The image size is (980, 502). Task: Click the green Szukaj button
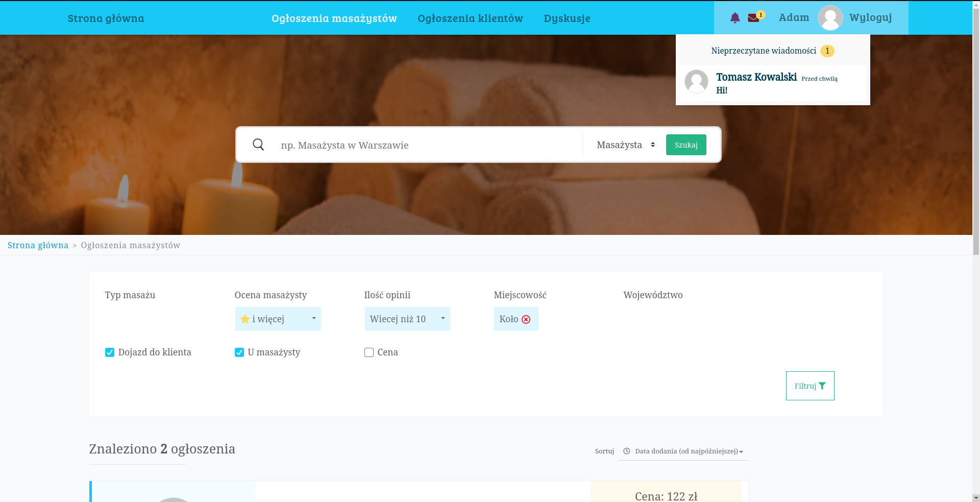coord(686,145)
